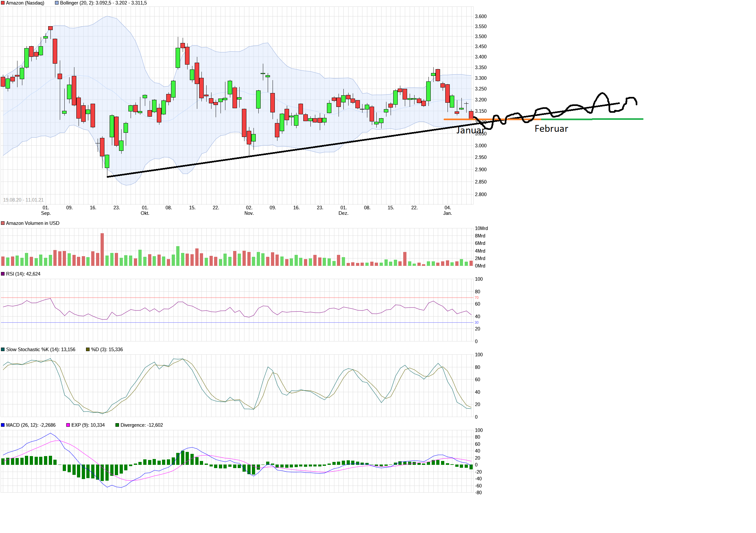Image resolution: width=756 pixels, height=533 pixels.
Task: Click the 01. Okt. date axis label
Action: 145,210
